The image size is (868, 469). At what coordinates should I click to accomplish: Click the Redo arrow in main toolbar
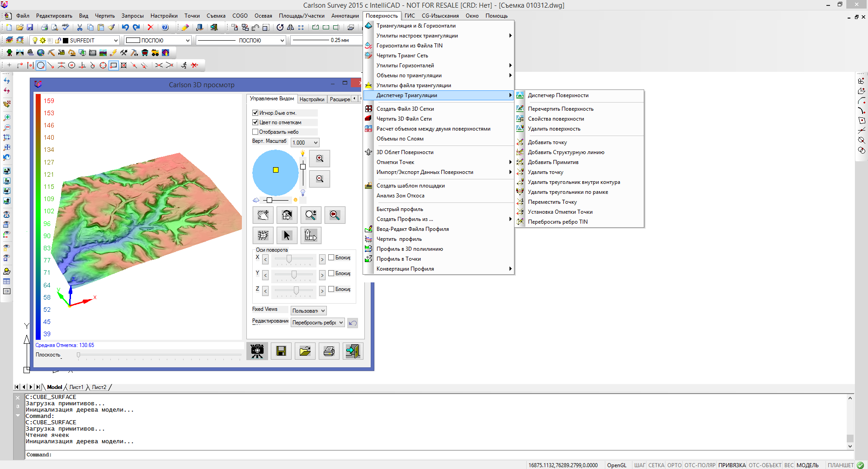point(137,28)
